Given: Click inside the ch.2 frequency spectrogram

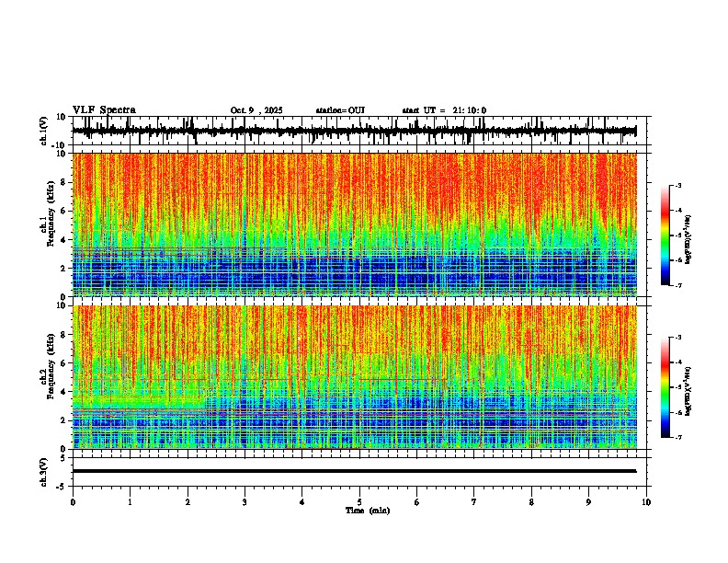Looking at the screenshot, I should click(354, 376).
